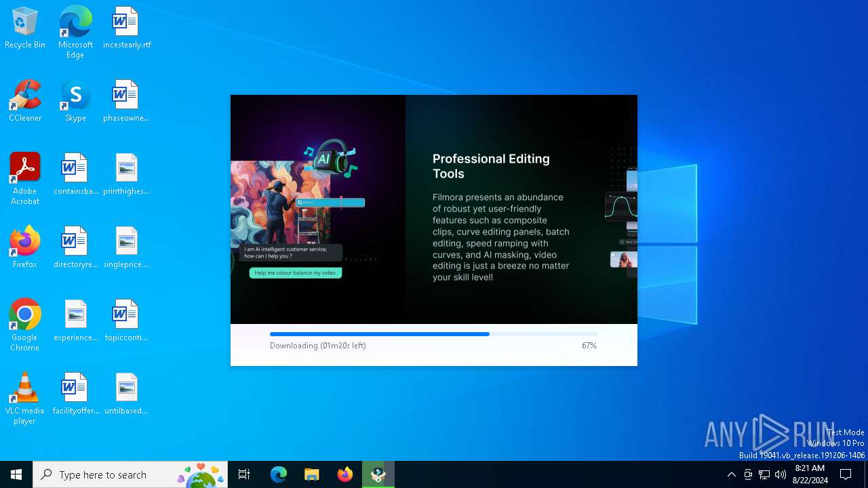
Task: Click the Professional Editing Tools heading
Action: point(491,166)
